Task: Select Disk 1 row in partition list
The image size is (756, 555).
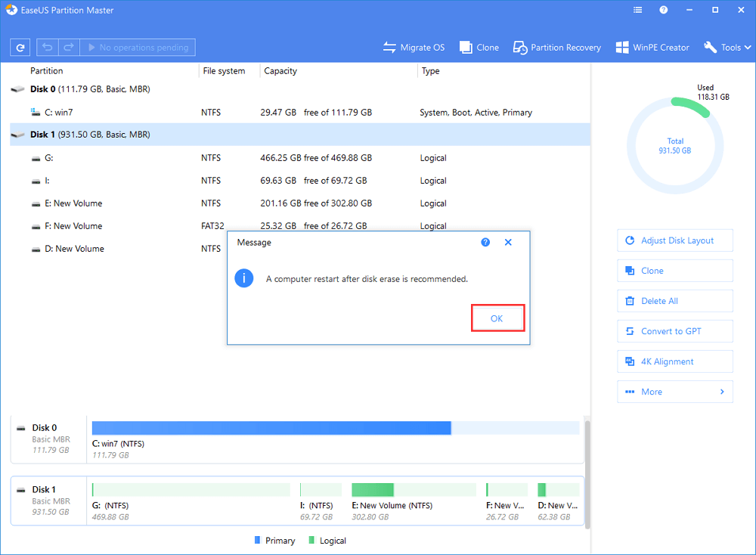Action: click(x=300, y=135)
